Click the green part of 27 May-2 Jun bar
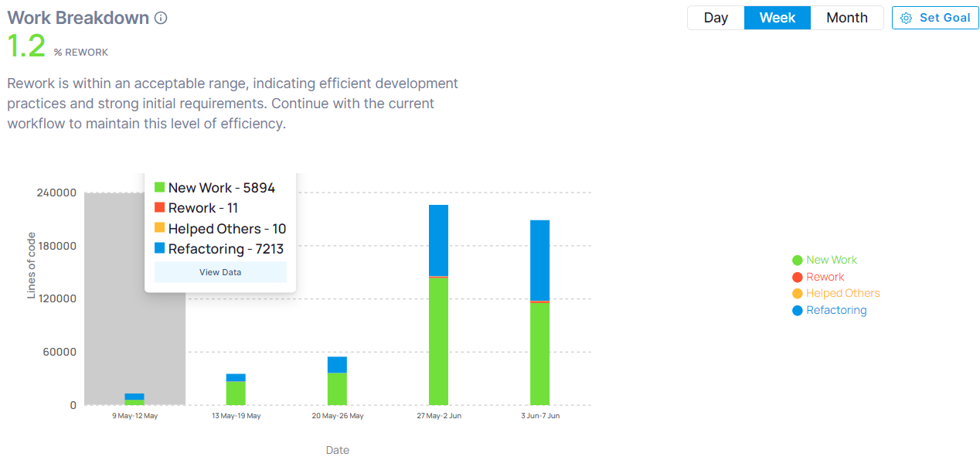Viewport: 980px width, 460px height. point(438,341)
